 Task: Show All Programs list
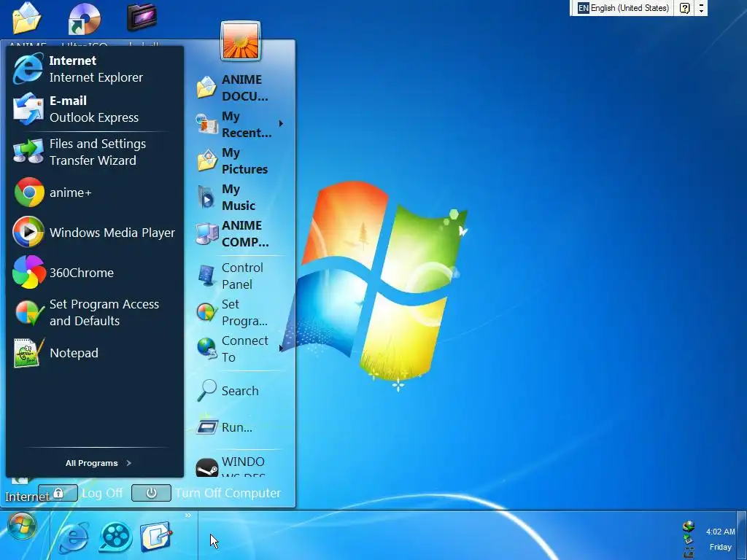[98, 463]
